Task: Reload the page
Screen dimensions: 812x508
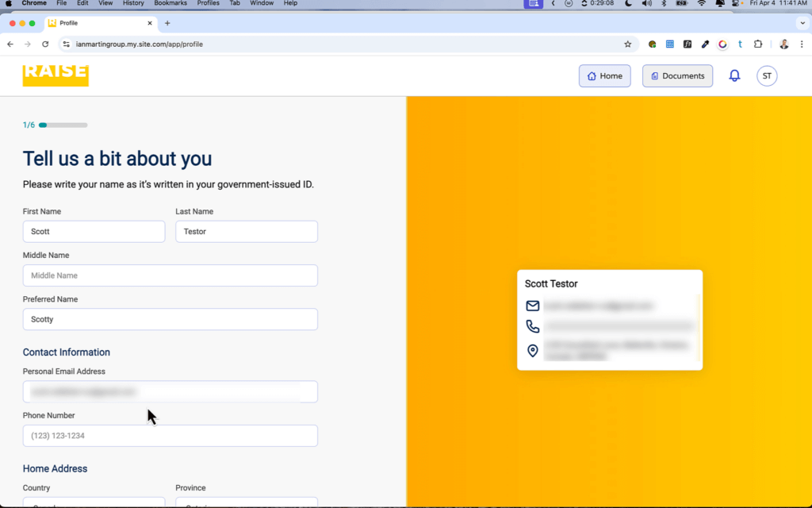Action: (45, 44)
